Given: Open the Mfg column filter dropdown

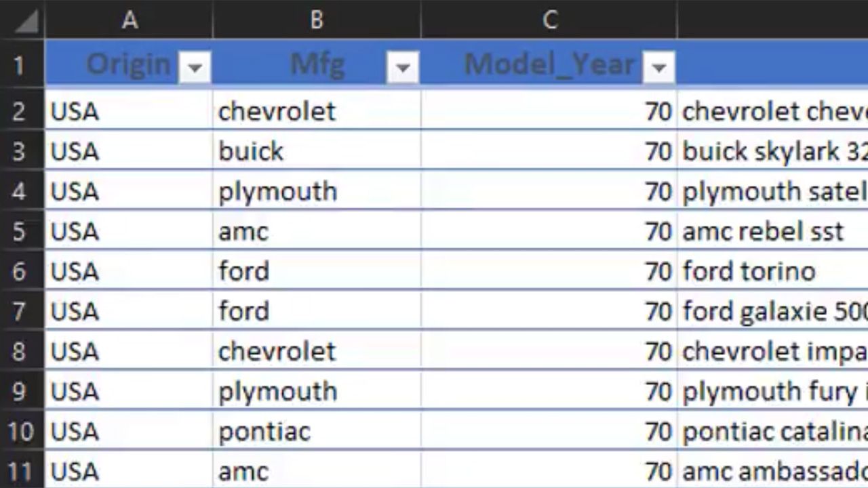Looking at the screenshot, I should 403,67.
